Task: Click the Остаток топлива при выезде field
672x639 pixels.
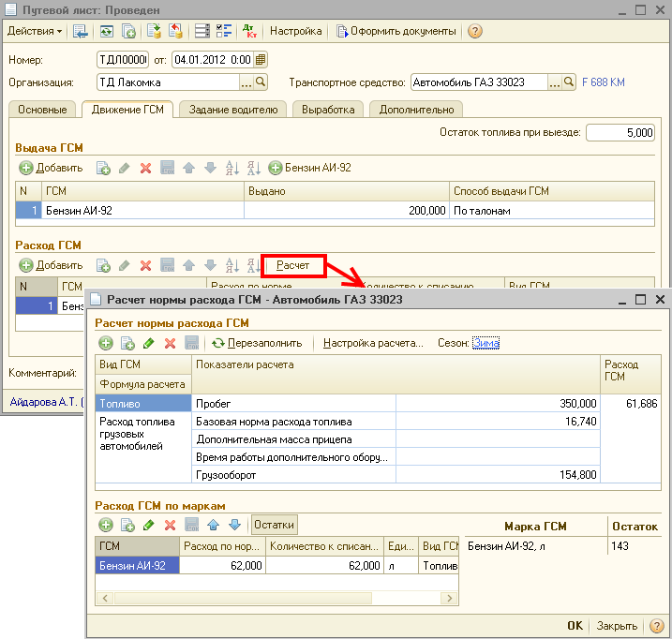Action: (620, 133)
